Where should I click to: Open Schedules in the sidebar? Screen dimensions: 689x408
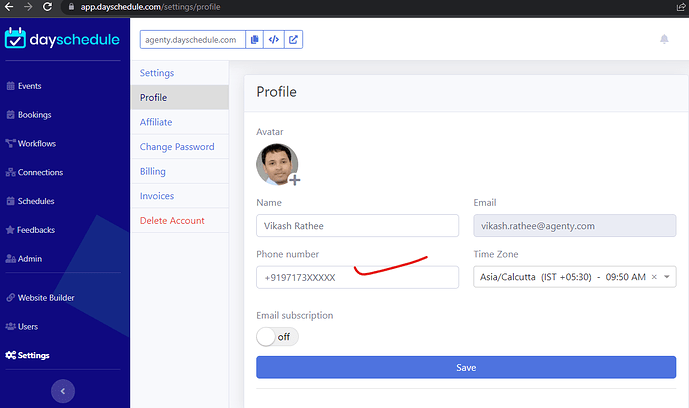(x=30, y=201)
